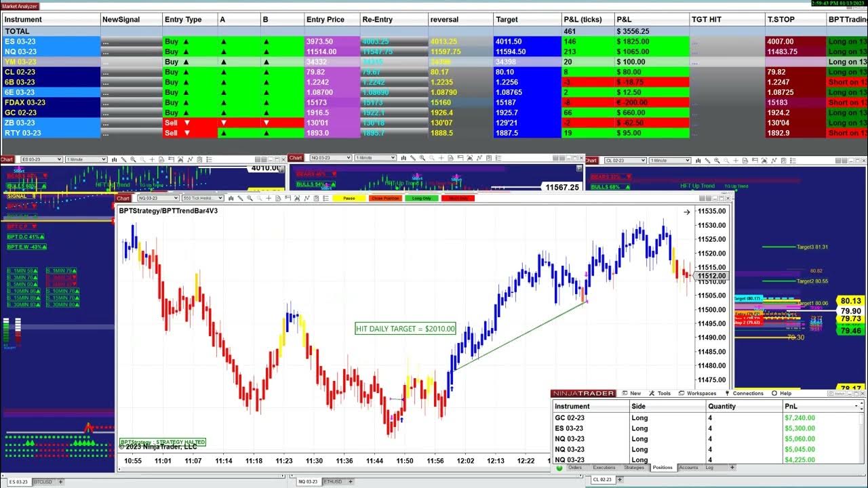Open bar style icon in ES 03-23 chart toolbar
This screenshot has height=488, width=868.
[x=115, y=159]
